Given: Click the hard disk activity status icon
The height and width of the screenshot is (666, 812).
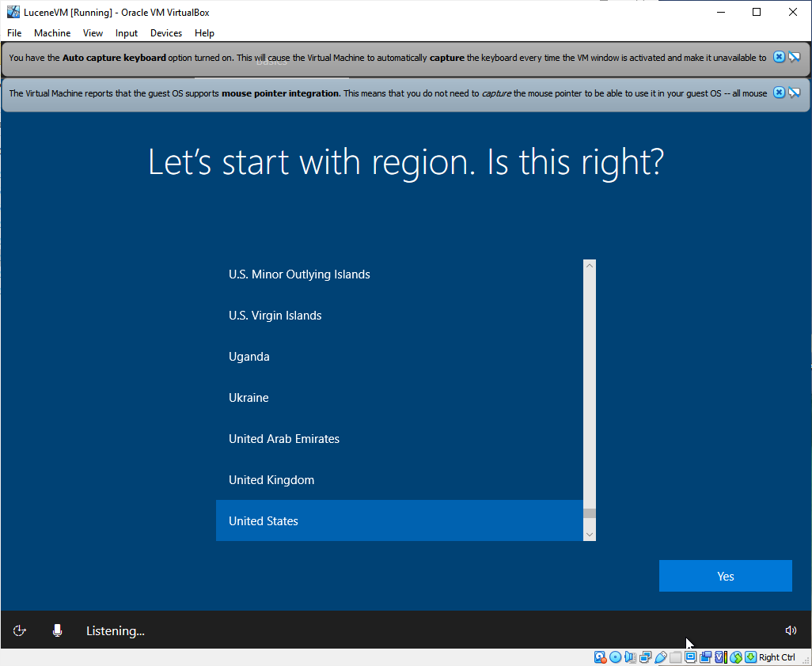Looking at the screenshot, I should tap(600, 657).
